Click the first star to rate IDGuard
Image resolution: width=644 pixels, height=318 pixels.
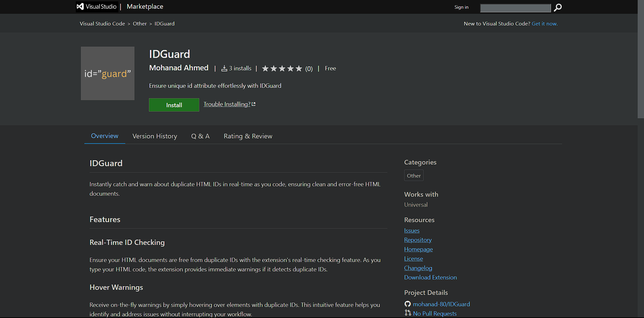[266, 68]
